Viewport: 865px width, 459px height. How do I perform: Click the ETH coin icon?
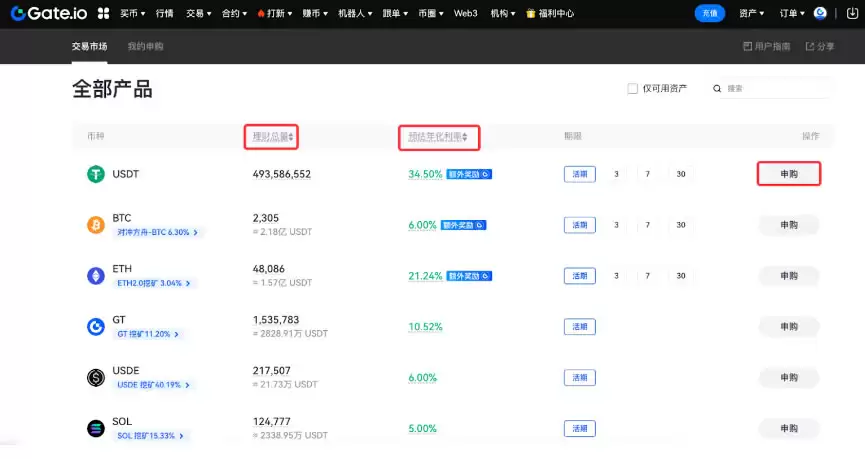(96, 276)
